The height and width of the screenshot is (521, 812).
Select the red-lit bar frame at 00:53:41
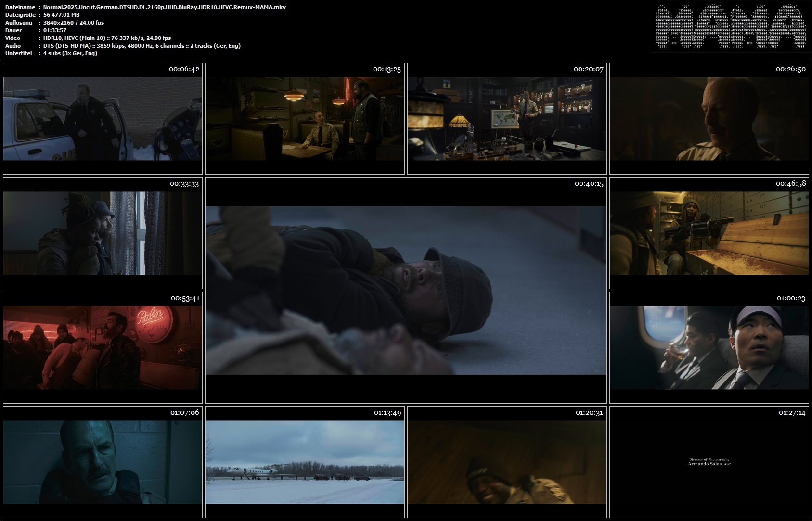[x=103, y=347]
